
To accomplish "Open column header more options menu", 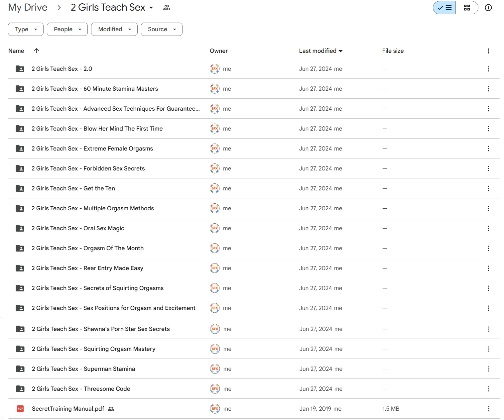I will [x=488, y=51].
